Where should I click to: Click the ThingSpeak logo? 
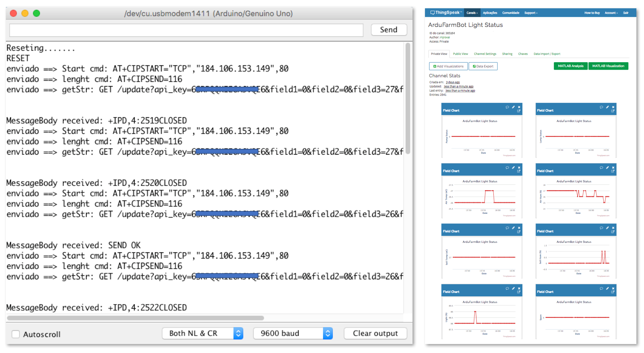[x=446, y=13]
